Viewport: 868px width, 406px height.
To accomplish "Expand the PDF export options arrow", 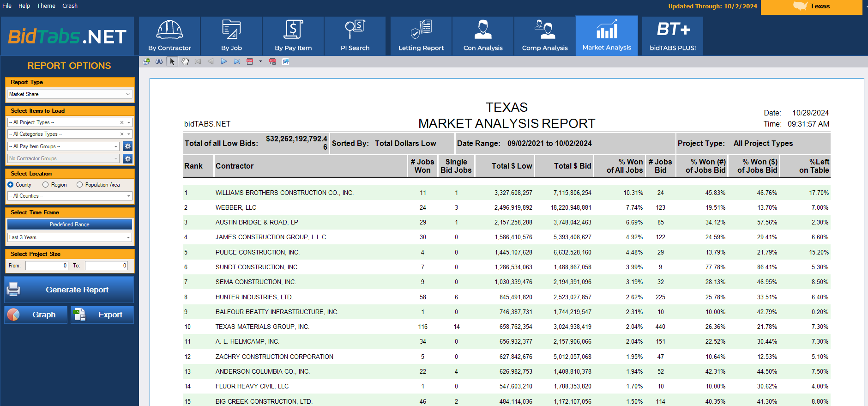I will tap(260, 61).
